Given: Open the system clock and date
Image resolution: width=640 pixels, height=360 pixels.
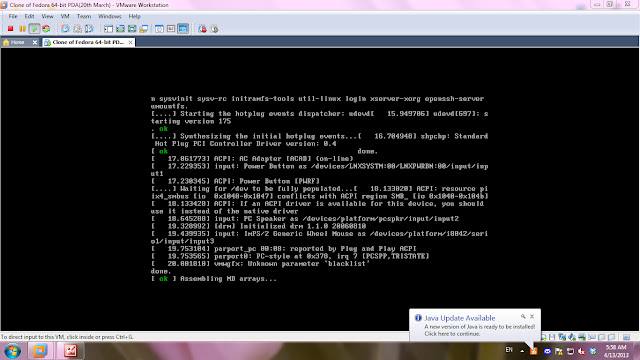Looking at the screenshot, I should tap(616, 351).
